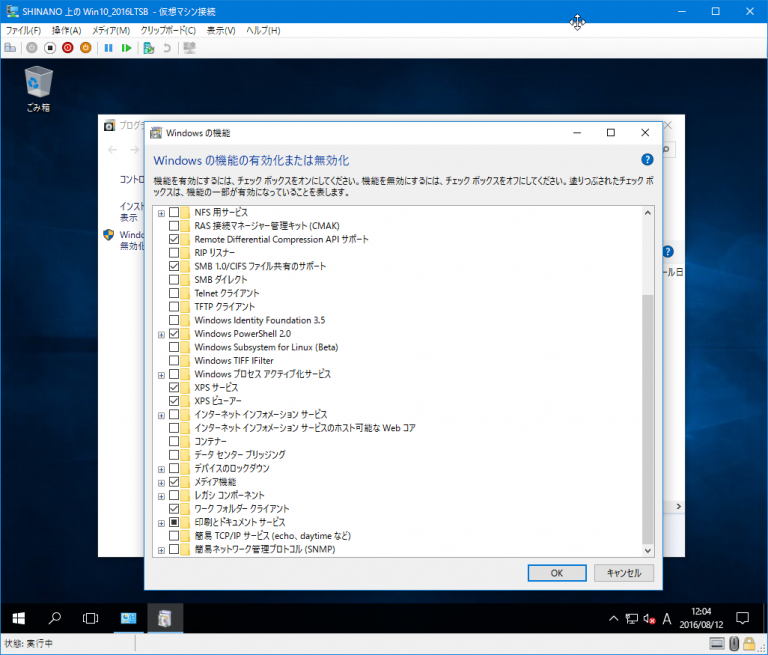Screen dimensions: 768x655
Task: Click horizontal scroll right arrow in Programs window
Action: (x=678, y=506)
